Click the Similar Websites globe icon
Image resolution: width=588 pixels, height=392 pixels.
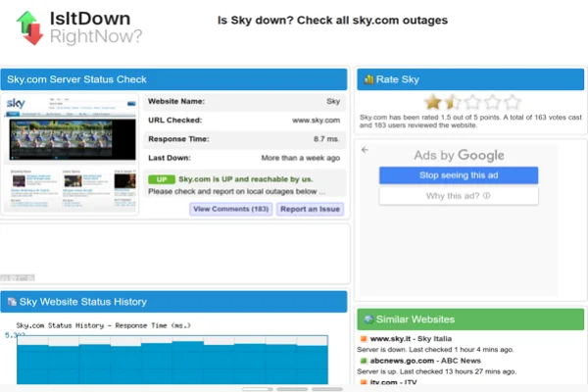click(368, 319)
